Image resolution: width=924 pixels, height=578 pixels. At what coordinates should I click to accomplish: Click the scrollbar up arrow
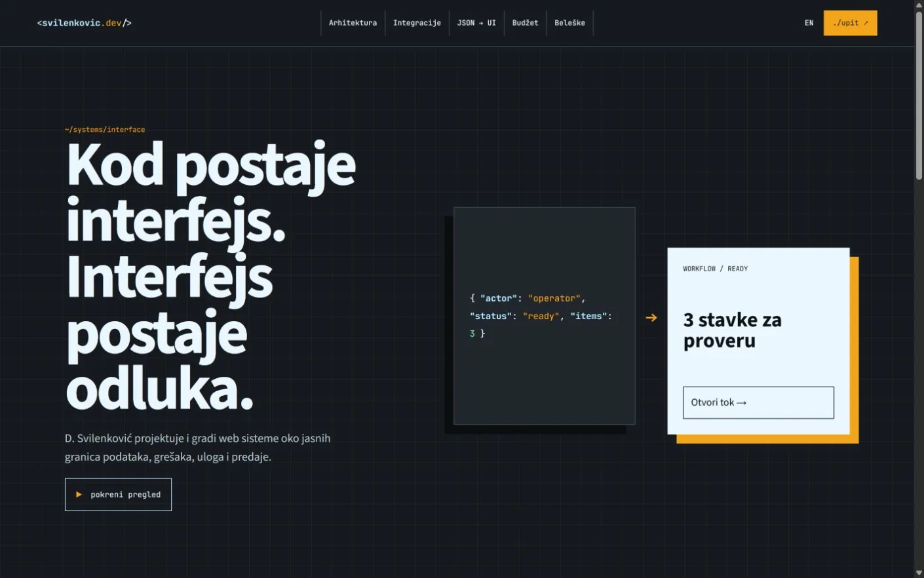coord(919,5)
